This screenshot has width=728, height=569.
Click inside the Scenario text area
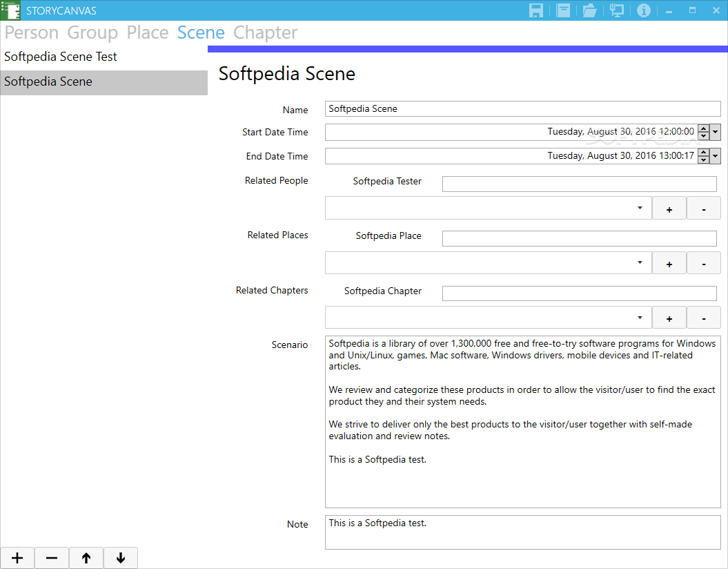click(x=523, y=422)
